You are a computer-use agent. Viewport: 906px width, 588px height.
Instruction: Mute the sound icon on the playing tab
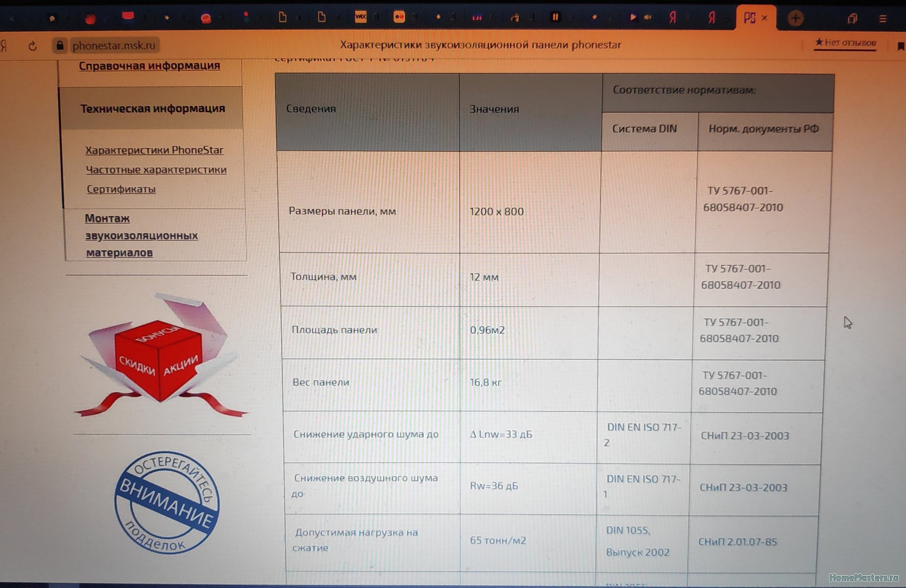[x=648, y=17]
